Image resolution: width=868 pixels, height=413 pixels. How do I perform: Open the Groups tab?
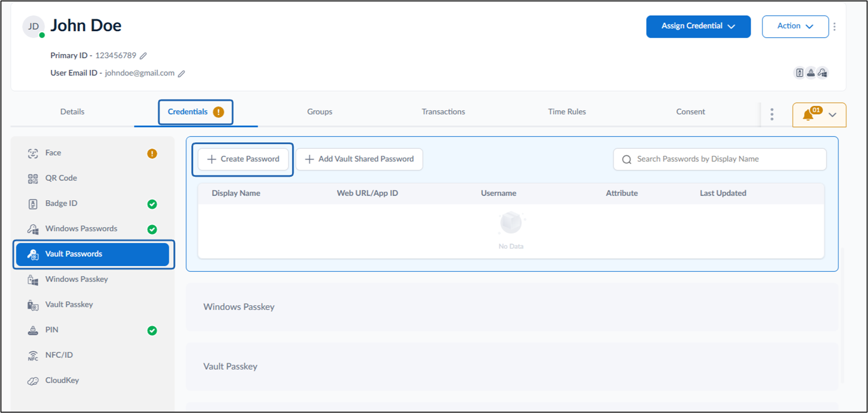[320, 112]
